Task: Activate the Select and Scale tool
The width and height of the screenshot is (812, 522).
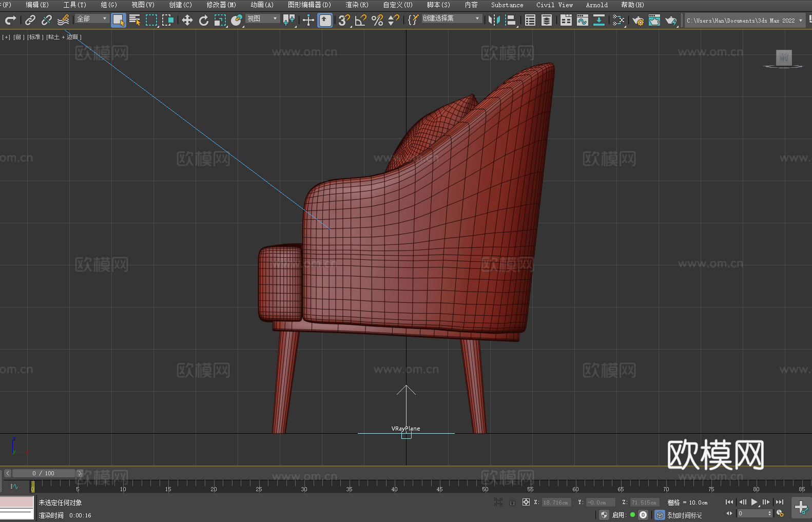Action: point(220,20)
